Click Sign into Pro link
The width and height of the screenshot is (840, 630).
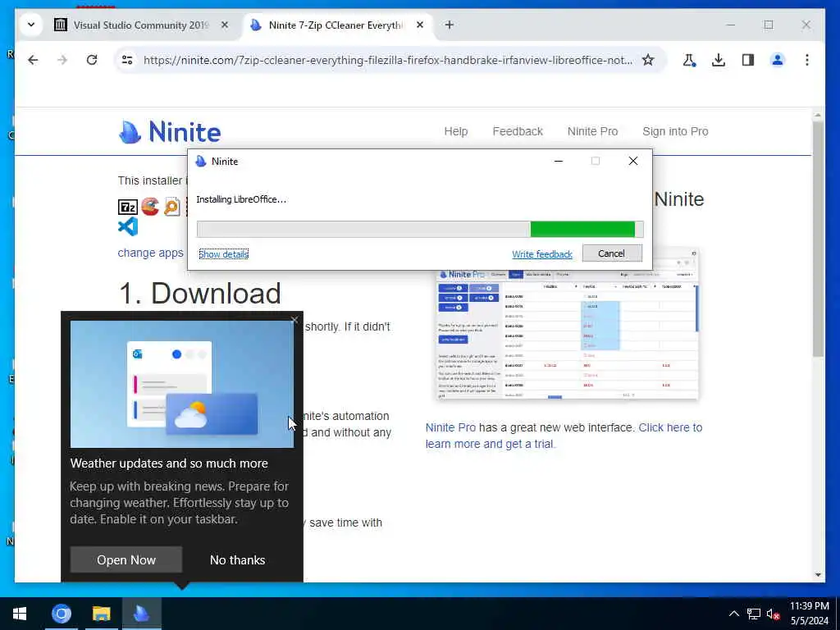tap(675, 131)
